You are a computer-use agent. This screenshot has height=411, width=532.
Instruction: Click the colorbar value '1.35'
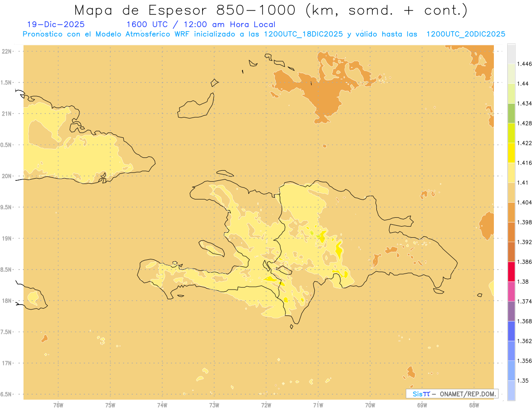click(x=523, y=380)
